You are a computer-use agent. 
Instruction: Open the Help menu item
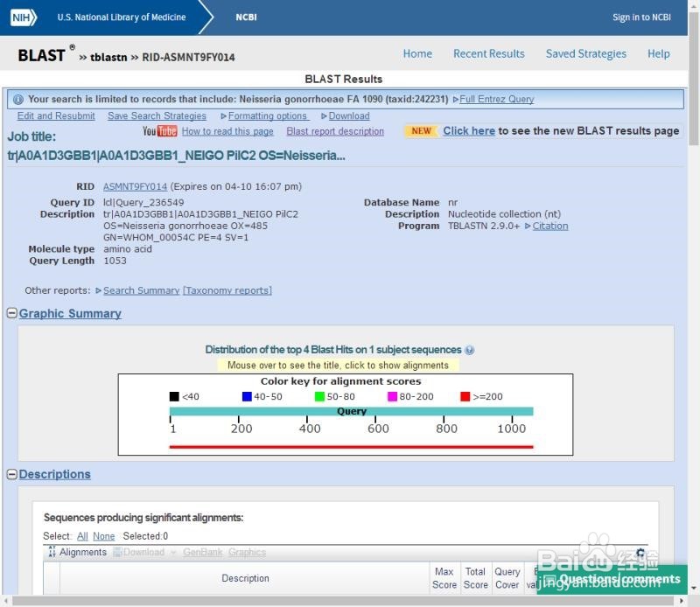659,53
